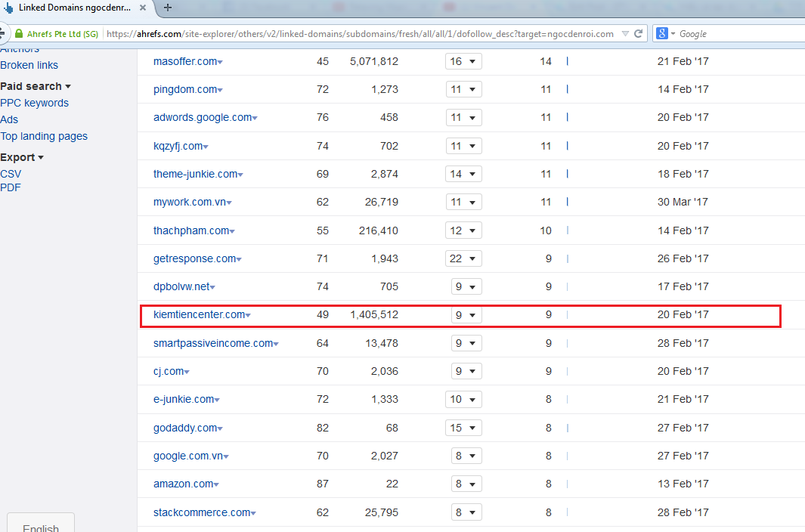This screenshot has width=805, height=532.
Task: Expand mywork.com.vn links dropdown showing 11
Action: [x=463, y=202]
